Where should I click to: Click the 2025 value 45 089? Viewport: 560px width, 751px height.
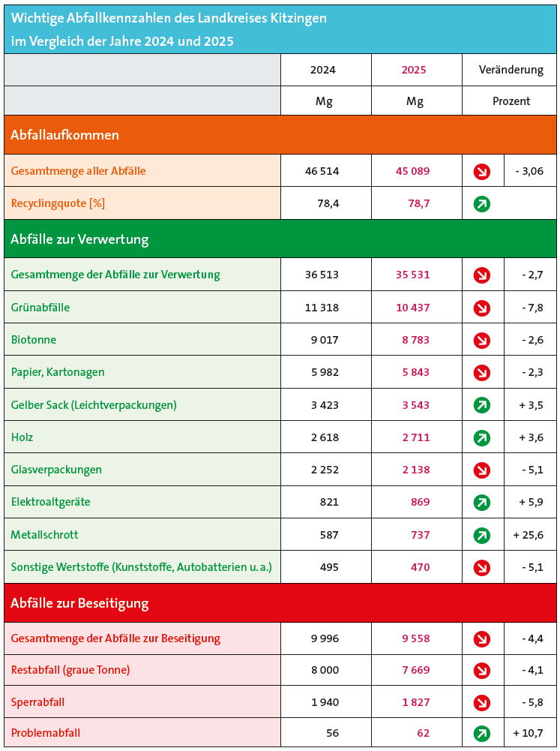413,171
